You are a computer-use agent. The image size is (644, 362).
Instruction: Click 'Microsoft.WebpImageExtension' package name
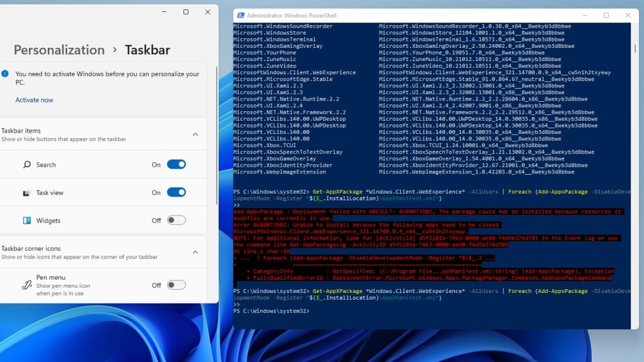click(x=280, y=172)
